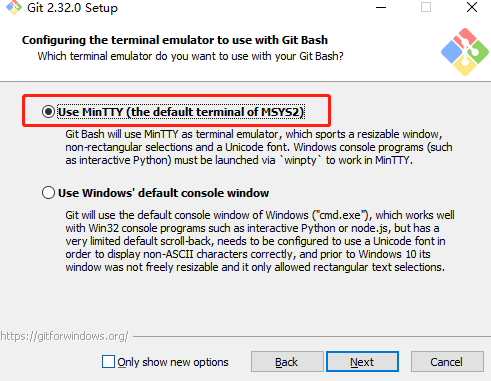Click the "Only show new options" label text

tap(173, 362)
